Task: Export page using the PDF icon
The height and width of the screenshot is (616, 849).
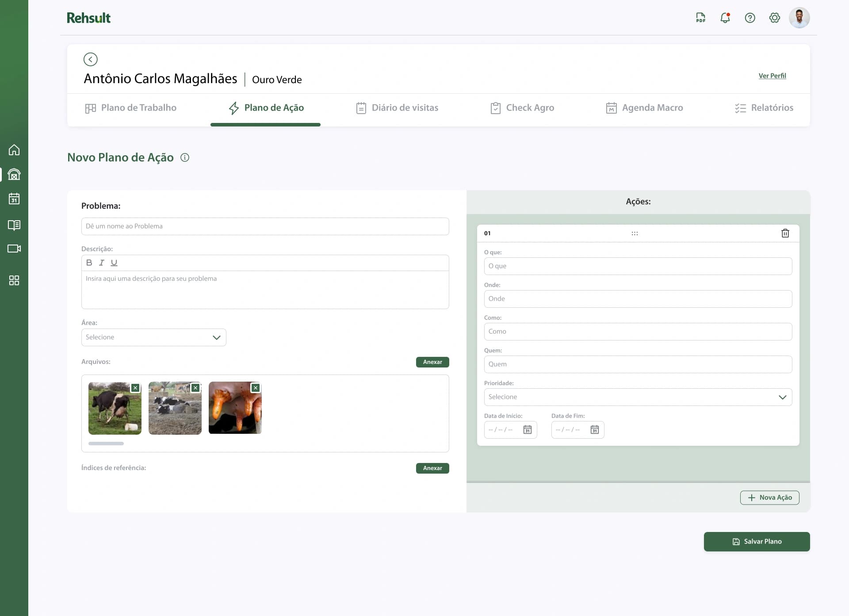Action: (700, 18)
